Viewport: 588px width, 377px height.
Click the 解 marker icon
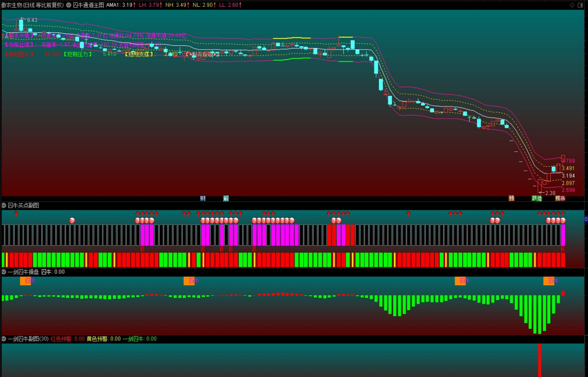click(226, 198)
